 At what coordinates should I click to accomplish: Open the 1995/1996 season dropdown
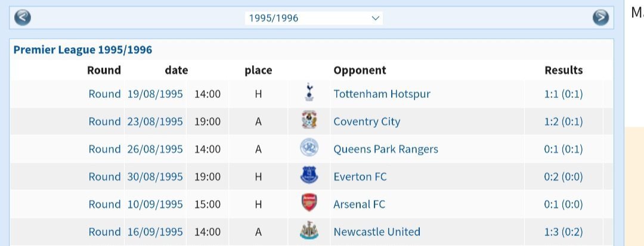click(314, 18)
